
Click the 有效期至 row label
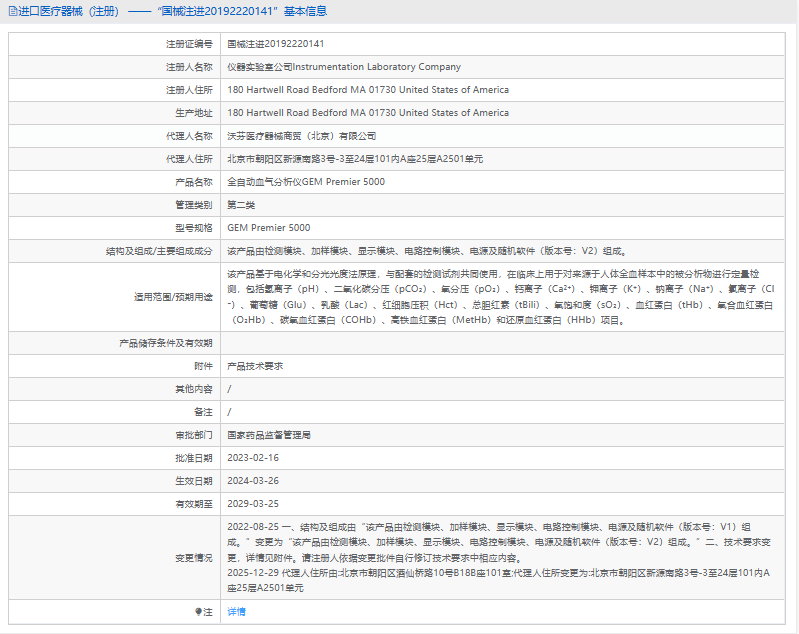(194, 504)
